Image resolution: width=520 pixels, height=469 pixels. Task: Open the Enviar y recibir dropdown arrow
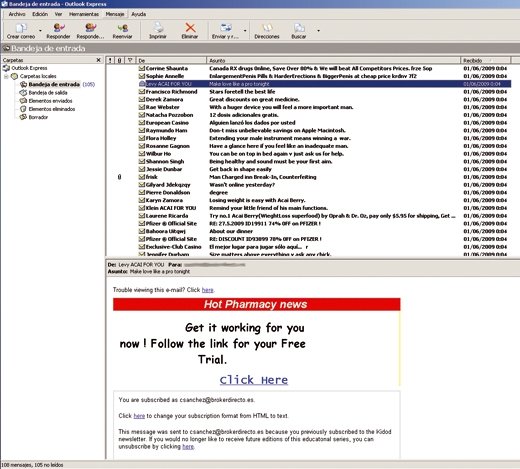tap(245, 31)
